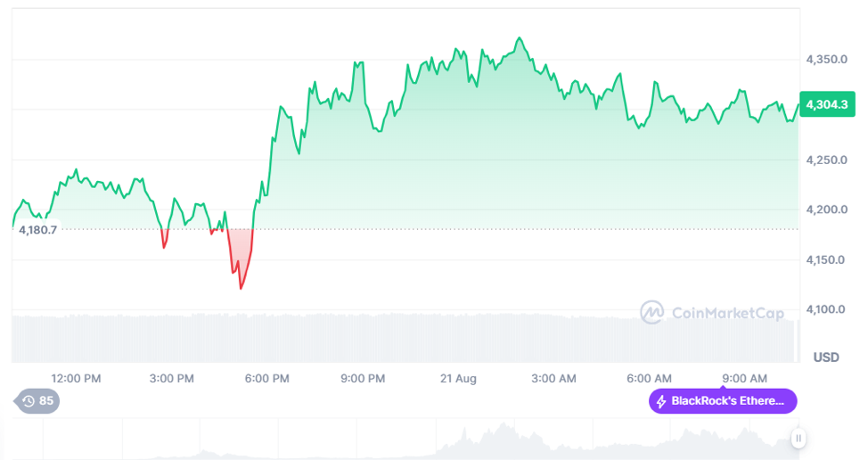Click the USD currency label

(x=826, y=357)
